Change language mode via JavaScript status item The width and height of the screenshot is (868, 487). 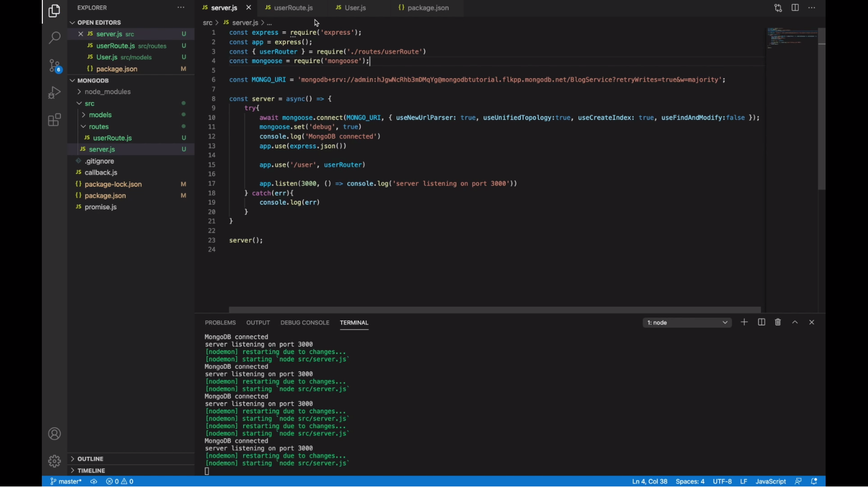point(770,482)
